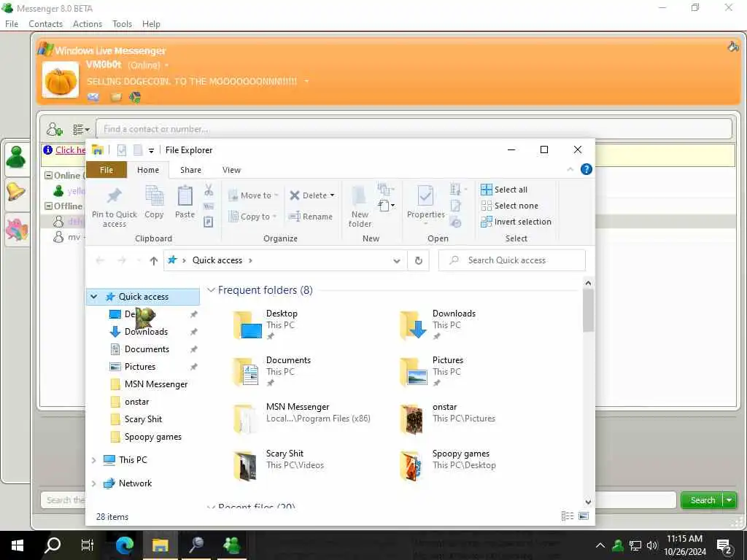Click the Search Quick access field

click(511, 260)
